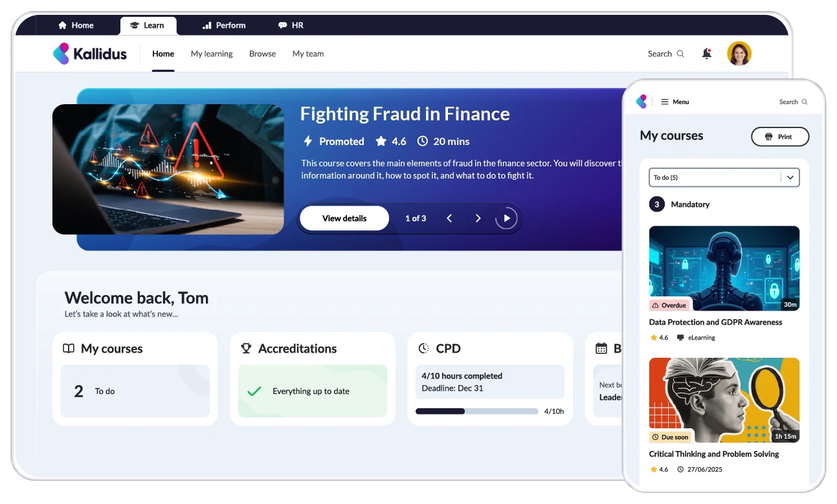Screen dimensions: 837x504
Task: Click the Print button
Action: pyautogui.click(x=780, y=137)
